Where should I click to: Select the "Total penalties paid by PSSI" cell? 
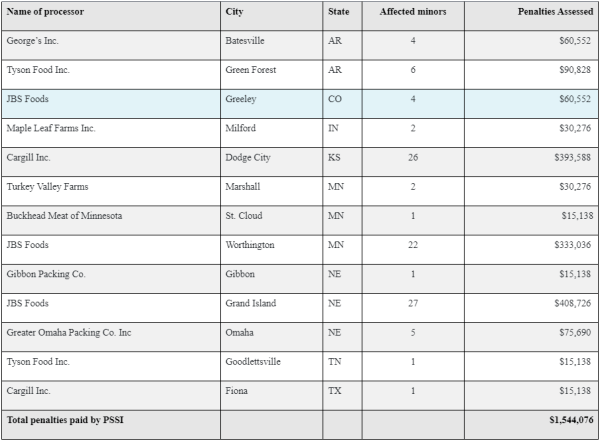tap(65, 420)
